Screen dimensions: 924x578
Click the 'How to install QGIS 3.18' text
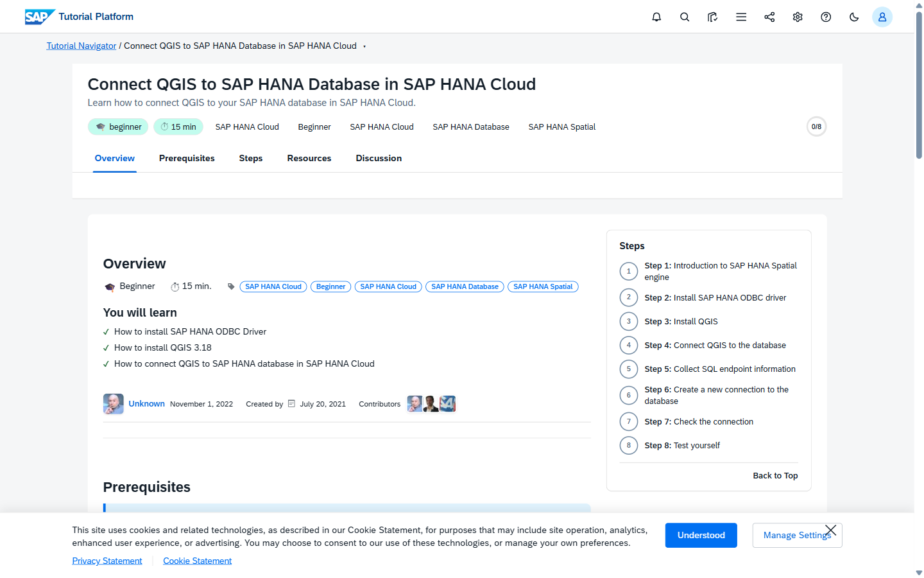(x=163, y=347)
